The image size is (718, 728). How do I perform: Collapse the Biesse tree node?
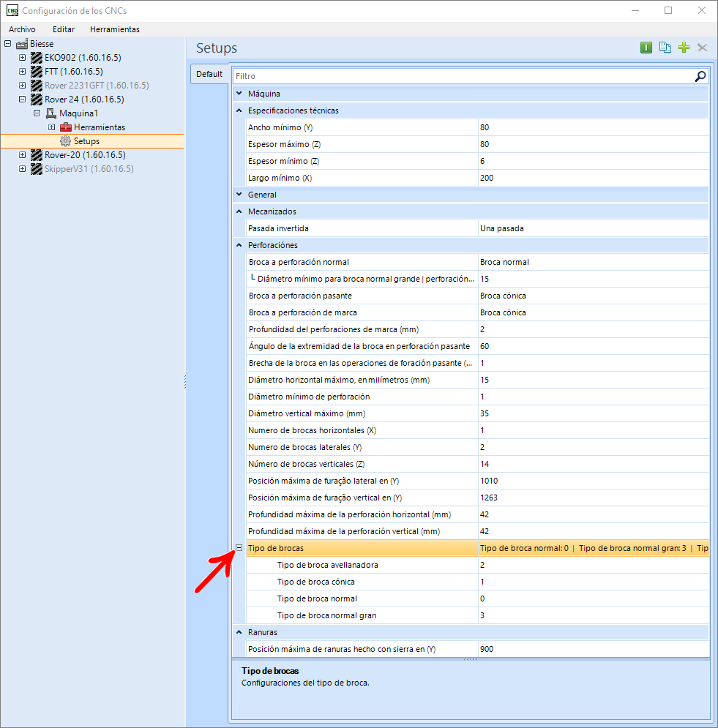pos(7,44)
